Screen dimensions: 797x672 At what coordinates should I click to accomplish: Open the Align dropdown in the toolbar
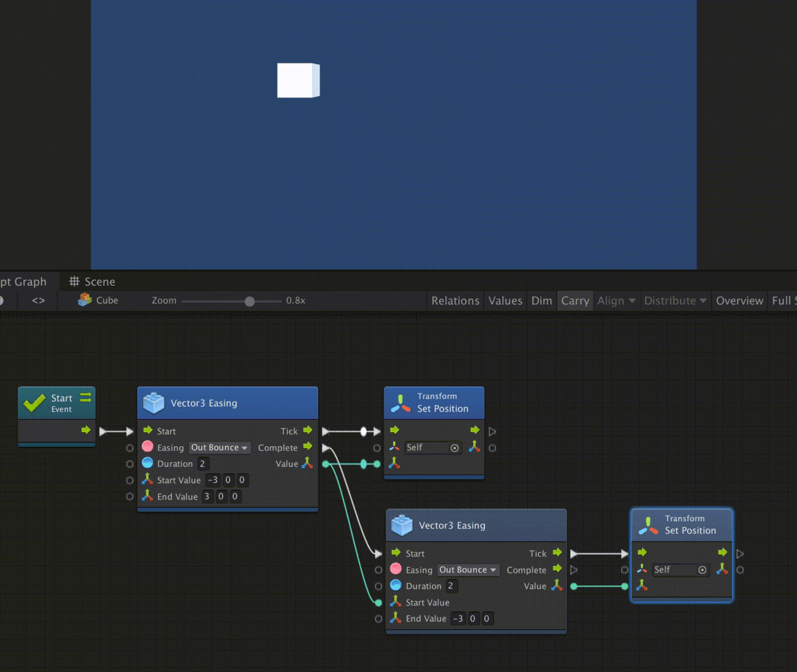click(616, 300)
